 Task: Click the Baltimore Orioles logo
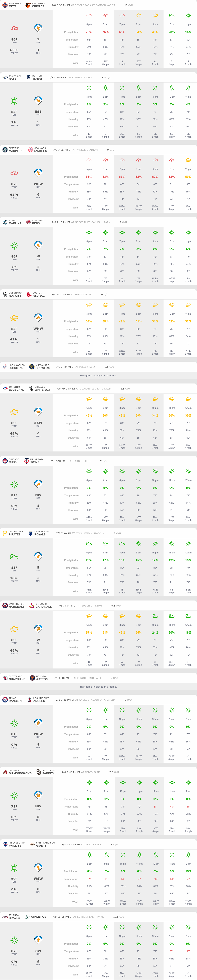pyautogui.click(x=28, y=5)
